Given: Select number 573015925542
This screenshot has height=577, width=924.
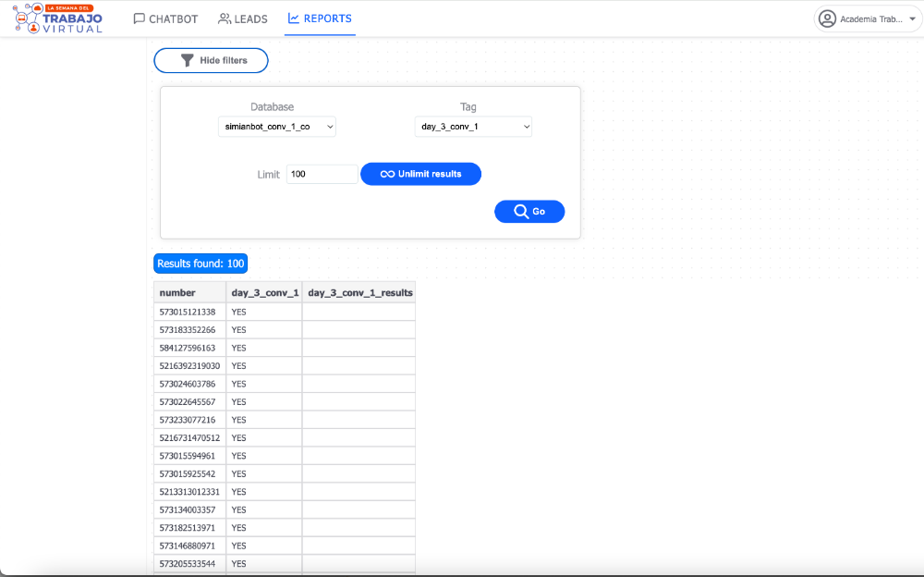Looking at the screenshot, I should click(188, 473).
